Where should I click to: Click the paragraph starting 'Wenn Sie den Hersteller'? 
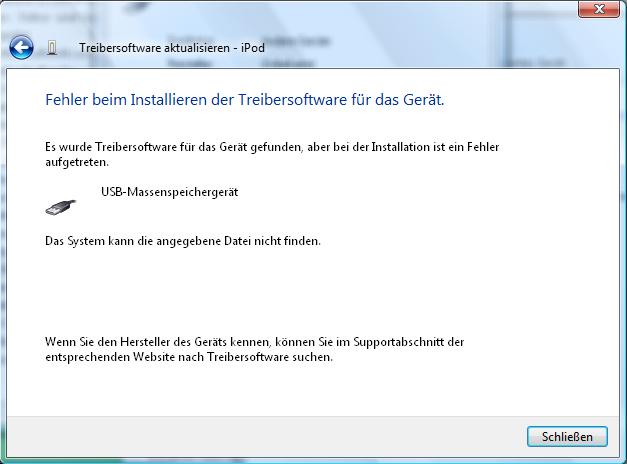pos(254,349)
